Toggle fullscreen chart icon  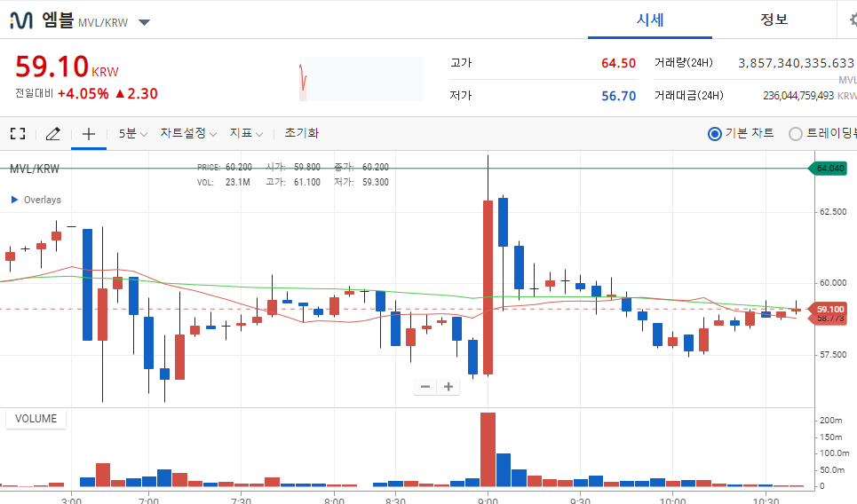coord(18,133)
